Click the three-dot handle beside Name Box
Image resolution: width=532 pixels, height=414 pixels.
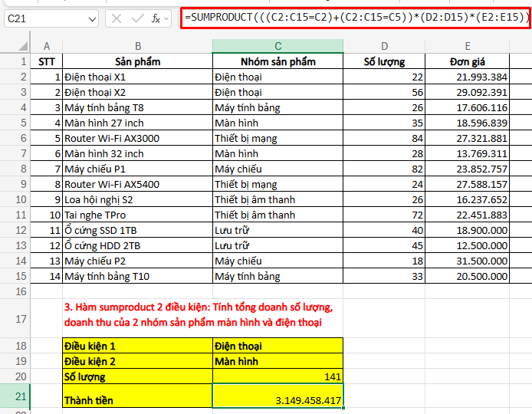click(103, 18)
